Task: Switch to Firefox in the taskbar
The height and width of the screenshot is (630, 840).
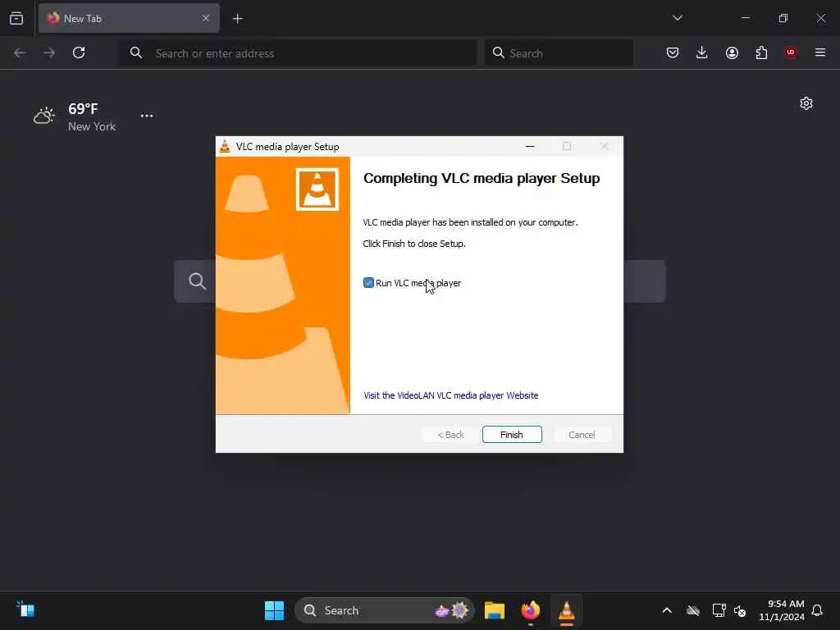Action: (531, 610)
